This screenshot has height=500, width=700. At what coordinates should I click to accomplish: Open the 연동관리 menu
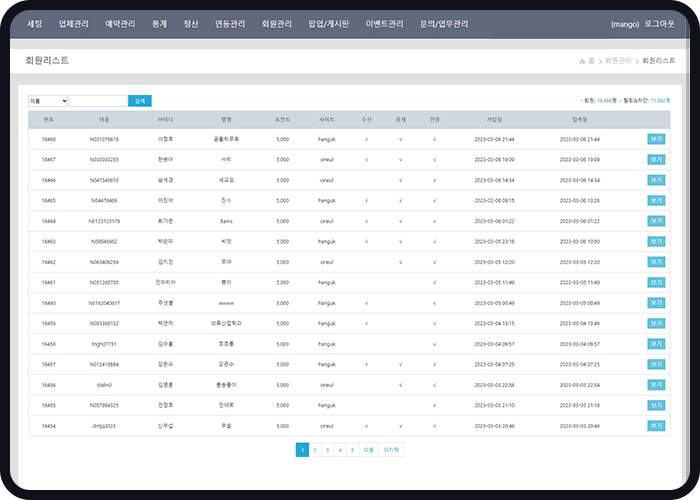pos(230,24)
